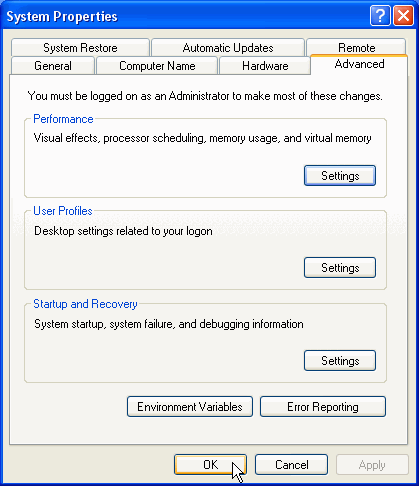The width and height of the screenshot is (419, 486).
Task: Click the Apply button
Action: 372,464
